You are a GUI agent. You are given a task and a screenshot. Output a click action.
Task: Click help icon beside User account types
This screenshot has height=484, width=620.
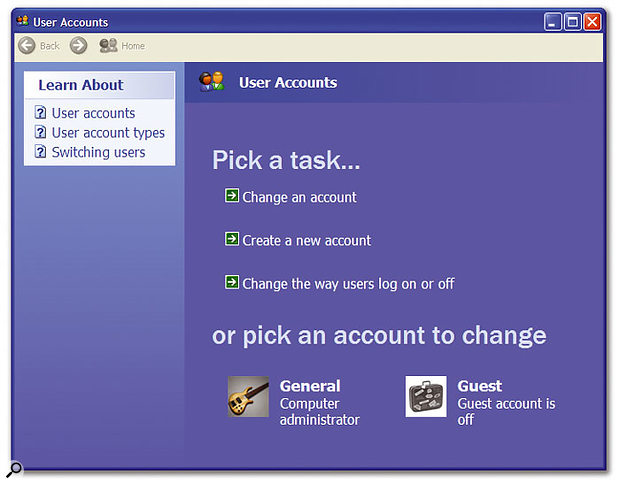coord(40,132)
